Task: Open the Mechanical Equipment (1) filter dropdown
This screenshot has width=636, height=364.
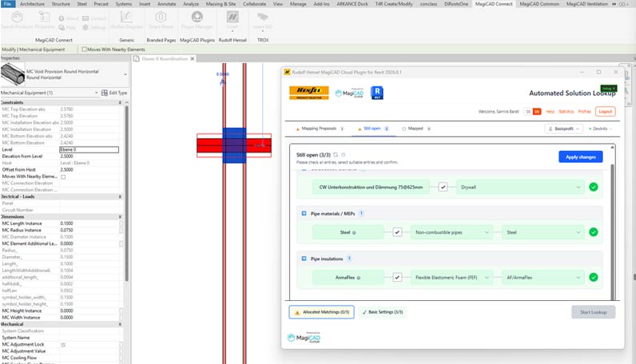Action: pyautogui.click(x=96, y=93)
